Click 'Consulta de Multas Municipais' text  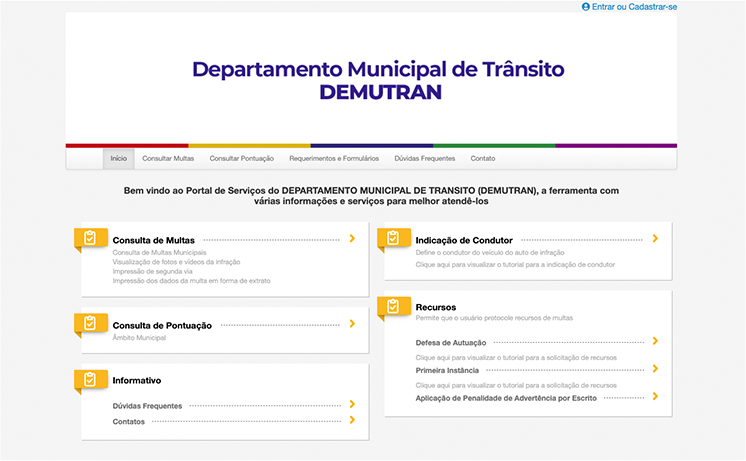click(x=159, y=252)
